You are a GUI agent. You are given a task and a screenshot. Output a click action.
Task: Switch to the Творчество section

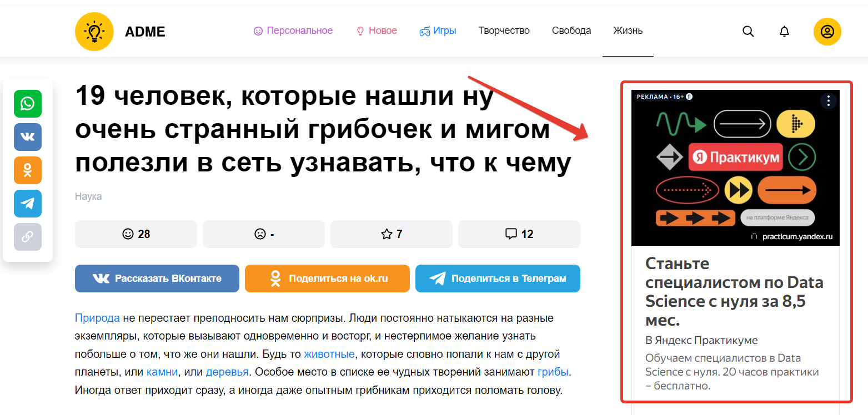504,31
